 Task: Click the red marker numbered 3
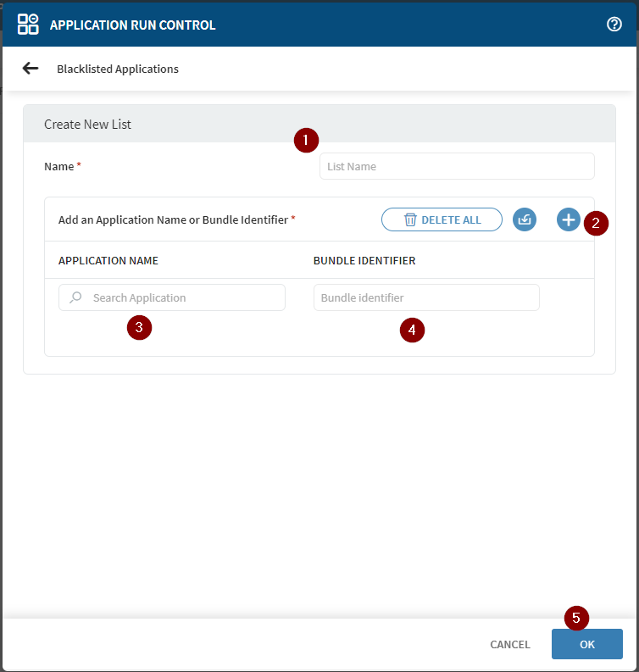[x=139, y=328]
